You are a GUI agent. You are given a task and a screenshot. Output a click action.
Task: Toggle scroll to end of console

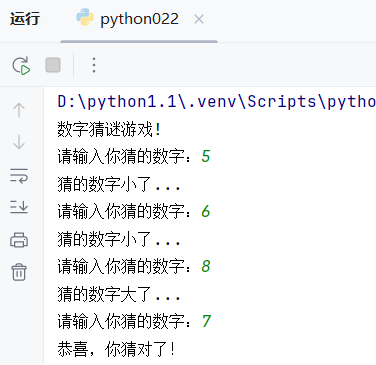tap(19, 207)
